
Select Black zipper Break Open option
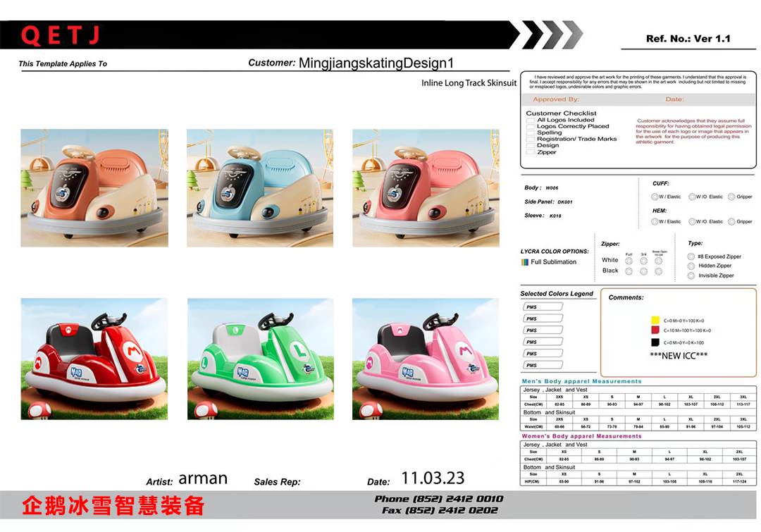(659, 271)
